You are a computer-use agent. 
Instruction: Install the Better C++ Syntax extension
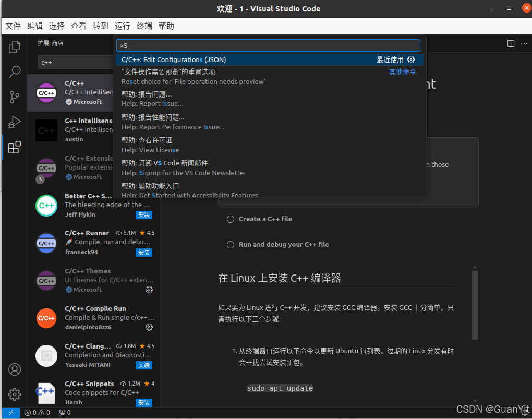[x=144, y=215]
